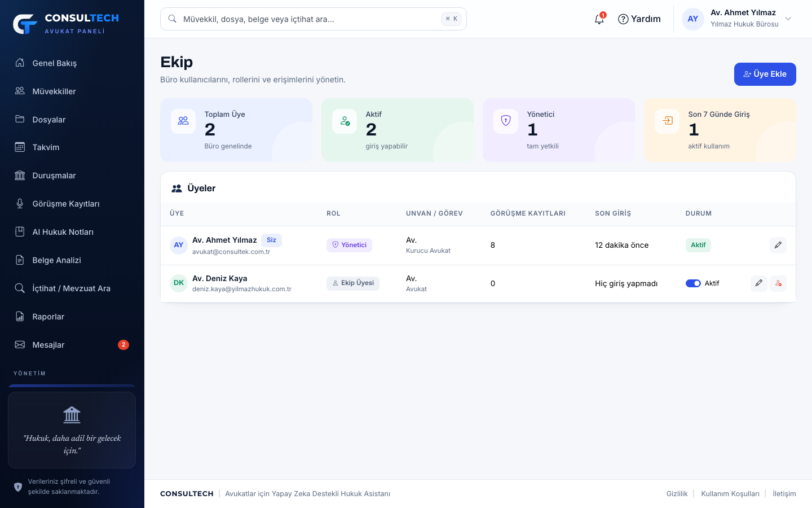
Task: Edit Av. Ahmet Yılmaz with pencil icon
Action: tap(778, 245)
